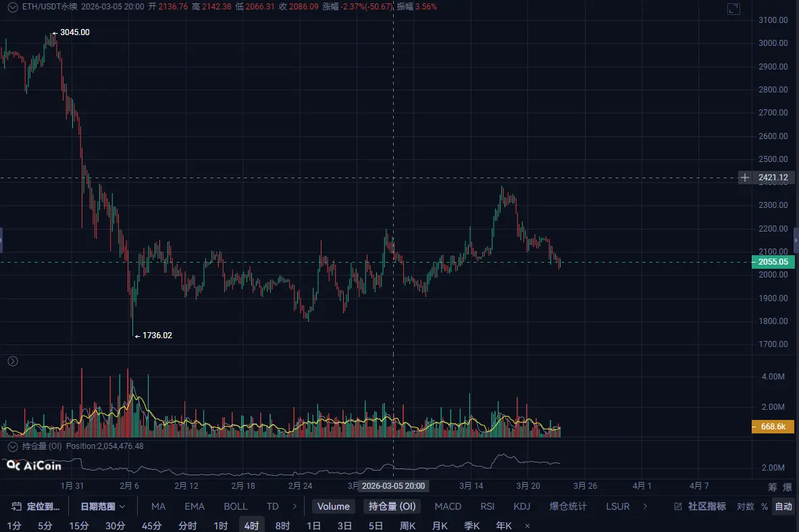Enable the RSI sub-indicator
799x532 pixels.
(487, 506)
